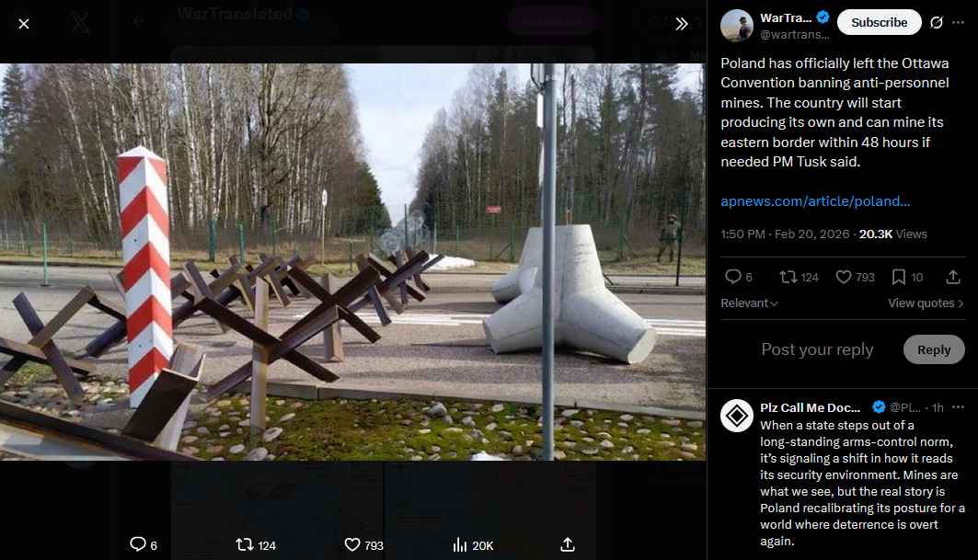
Task: Close the image viewer with X icon
Action: point(24,24)
